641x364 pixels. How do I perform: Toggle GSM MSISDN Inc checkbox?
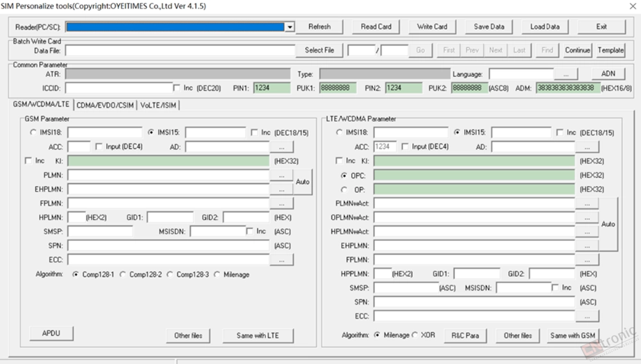[x=249, y=231]
